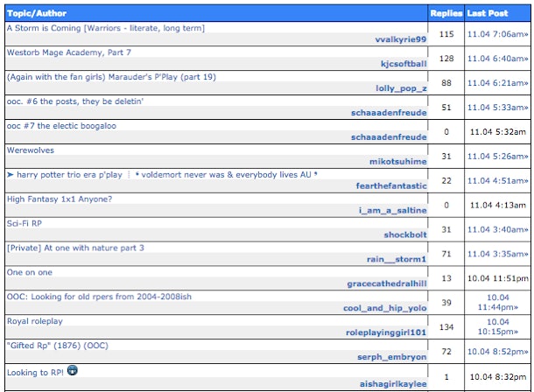534x392 pixels.
Task: Jump to last post 11.04 3:40am»
Action: (x=497, y=229)
